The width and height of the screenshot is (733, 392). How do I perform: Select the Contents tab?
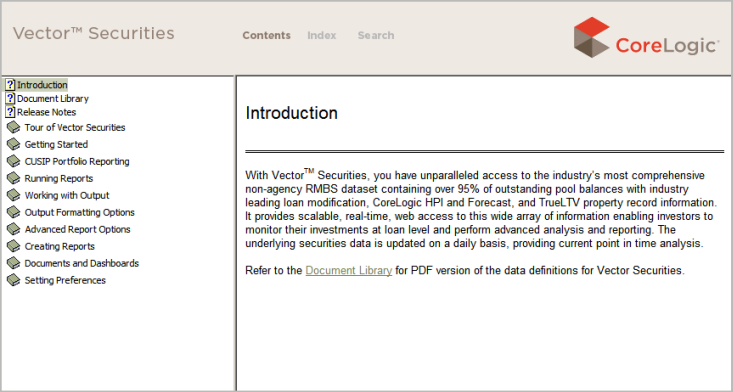pos(266,36)
